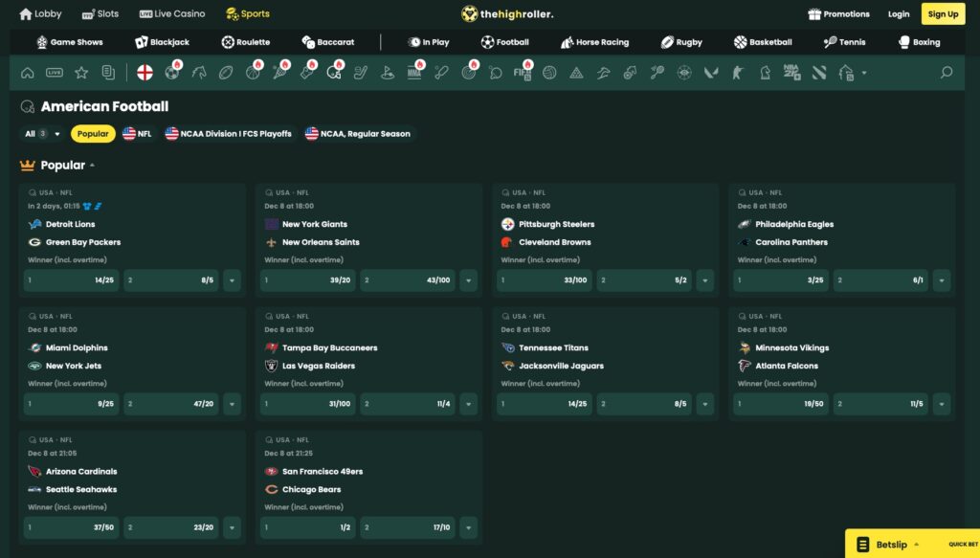This screenshot has width=980, height=558.
Task: Collapse the Popular section chevron
Action: point(91,165)
